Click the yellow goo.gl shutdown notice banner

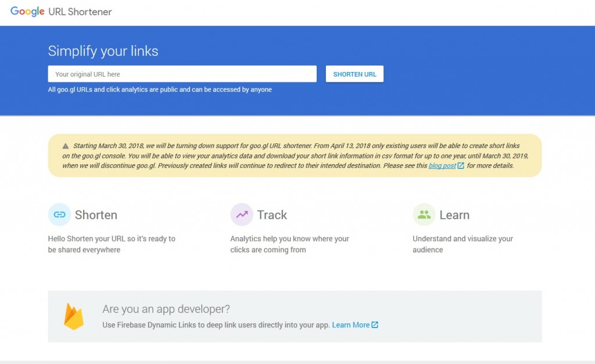[x=295, y=155]
